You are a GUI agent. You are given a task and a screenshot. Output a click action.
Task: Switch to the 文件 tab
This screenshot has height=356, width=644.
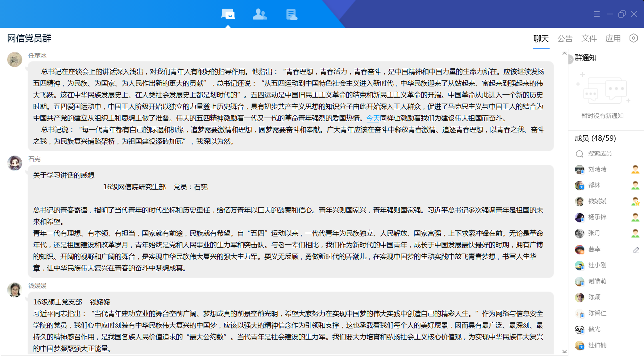[x=589, y=38]
